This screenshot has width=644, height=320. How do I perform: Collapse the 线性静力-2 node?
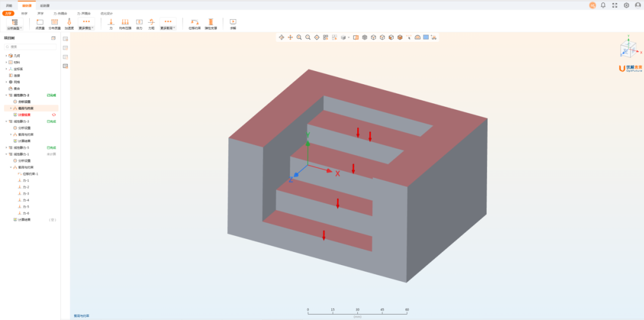6,95
